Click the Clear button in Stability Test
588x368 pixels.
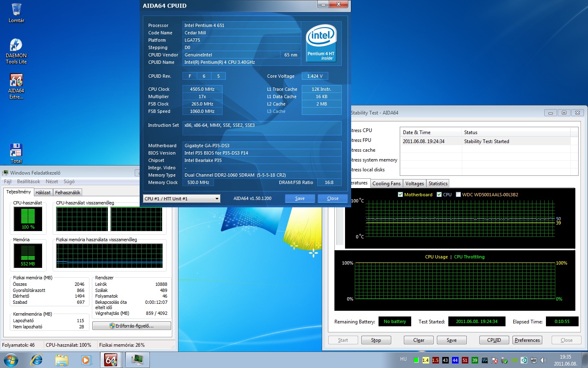point(419,340)
